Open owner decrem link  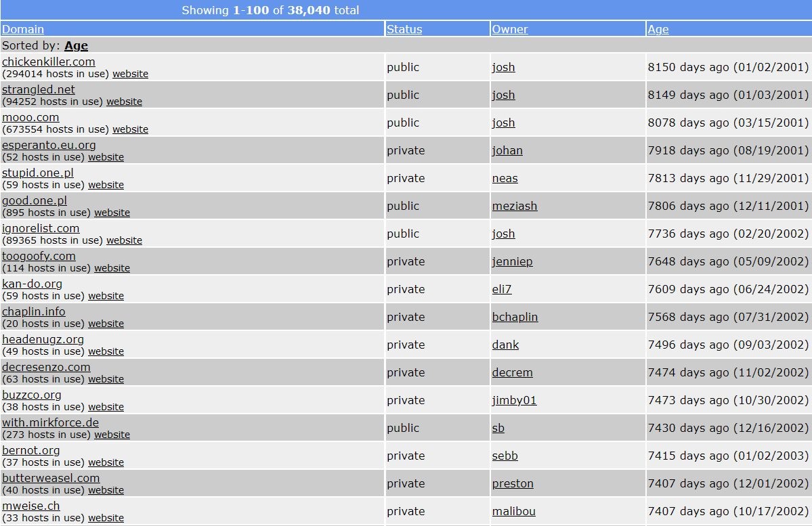[x=512, y=373]
